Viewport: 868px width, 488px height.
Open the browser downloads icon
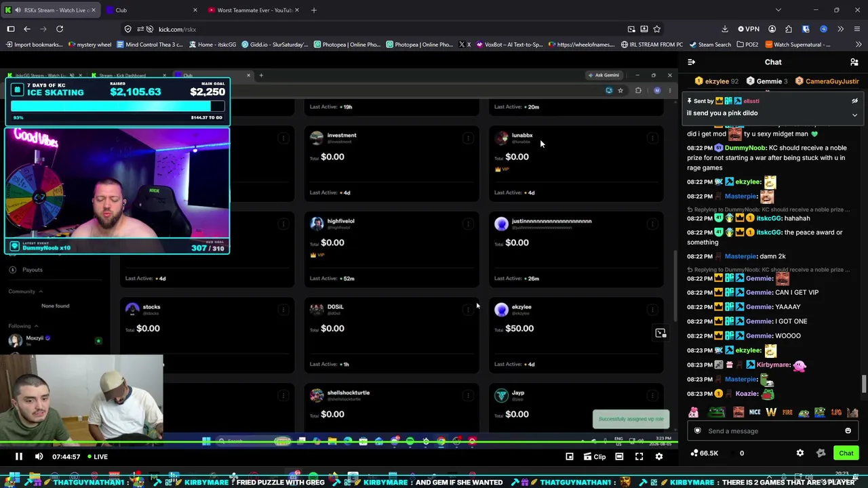click(x=724, y=29)
